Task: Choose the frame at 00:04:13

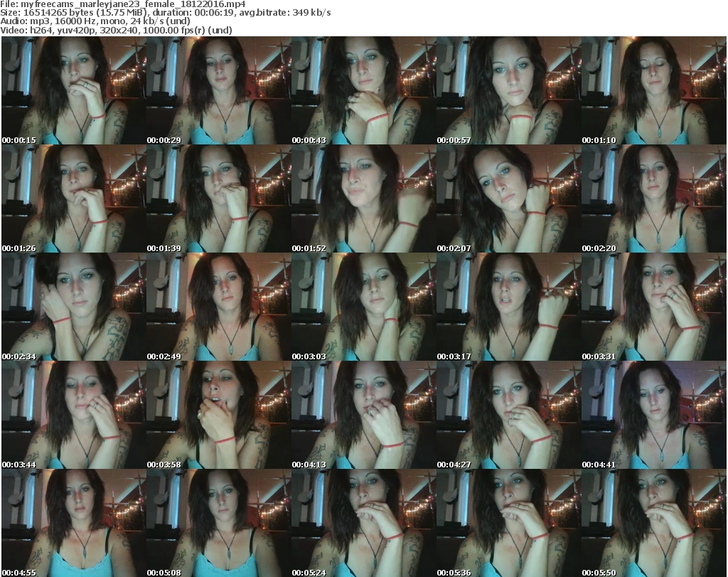Action: (364, 415)
